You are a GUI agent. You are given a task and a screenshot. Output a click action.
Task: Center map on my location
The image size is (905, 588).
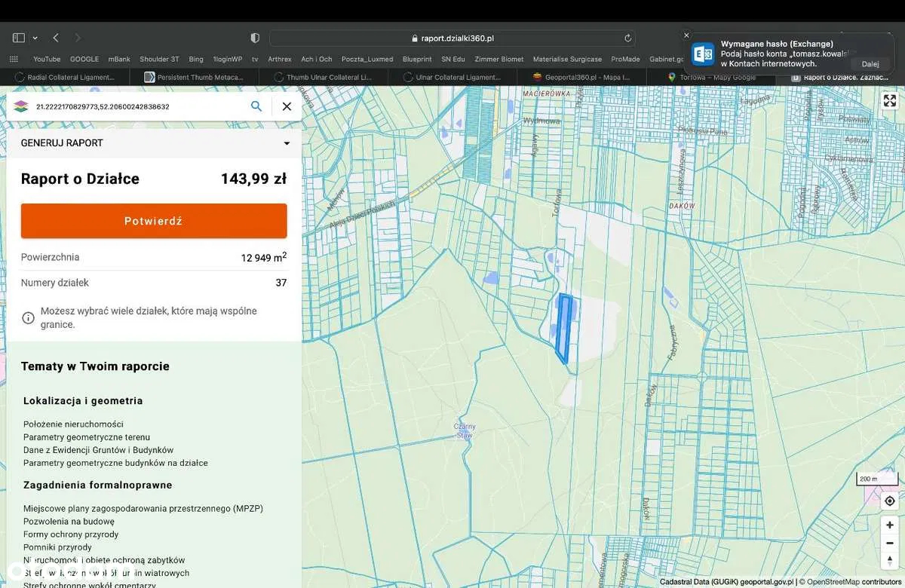pos(890,501)
